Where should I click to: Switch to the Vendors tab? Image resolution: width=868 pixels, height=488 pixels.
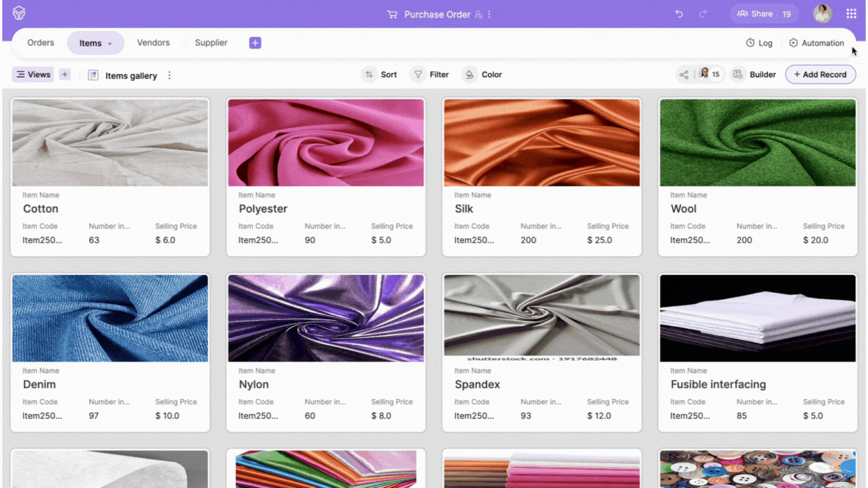coord(154,43)
